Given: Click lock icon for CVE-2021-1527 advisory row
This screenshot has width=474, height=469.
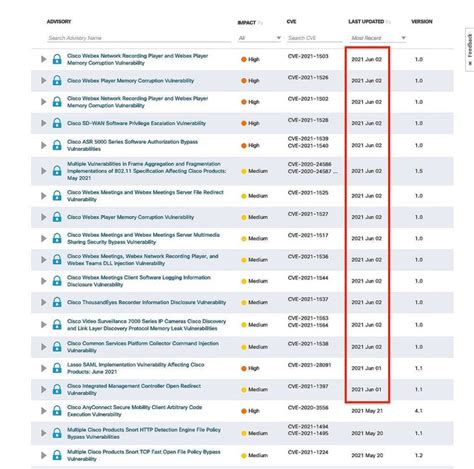Looking at the screenshot, I should pos(57,217).
